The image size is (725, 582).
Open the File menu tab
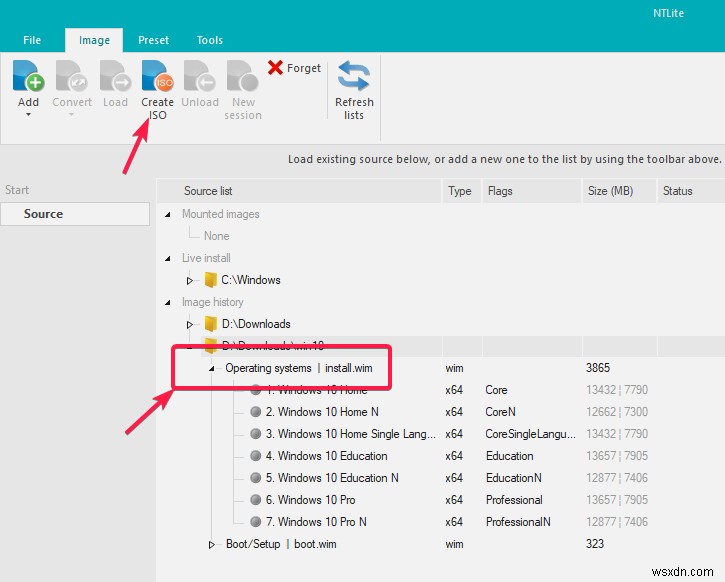(x=32, y=40)
